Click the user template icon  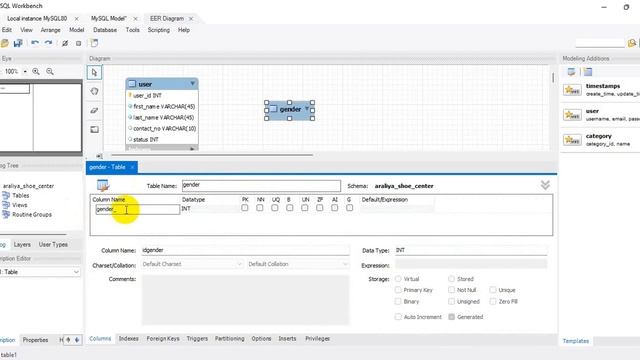tap(572, 115)
